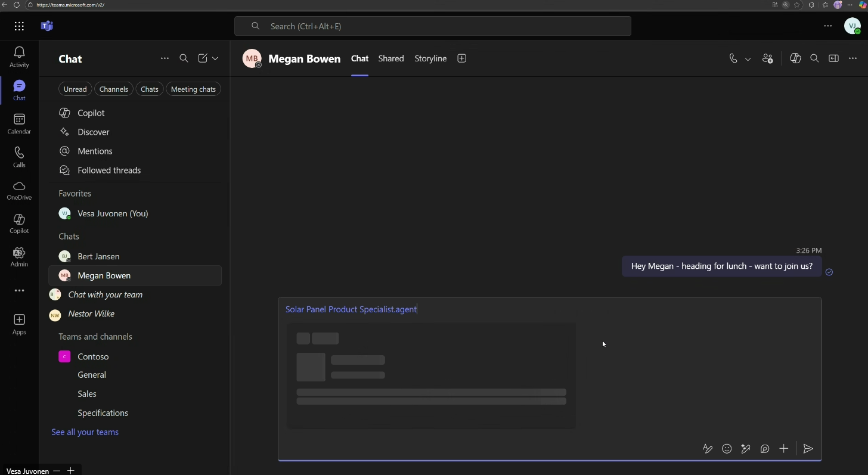Toggle the Meeting chats filter chip
Image resolution: width=868 pixels, height=475 pixels.
coord(193,89)
